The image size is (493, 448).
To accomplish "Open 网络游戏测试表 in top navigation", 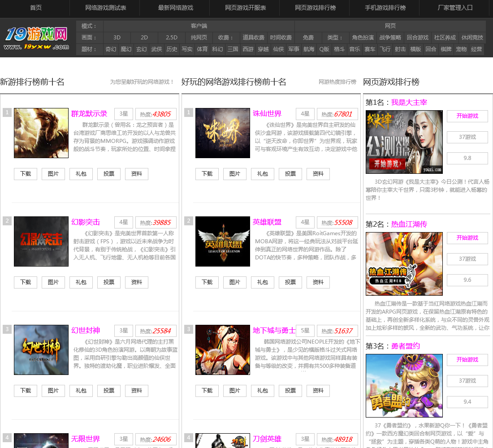I will point(106,8).
